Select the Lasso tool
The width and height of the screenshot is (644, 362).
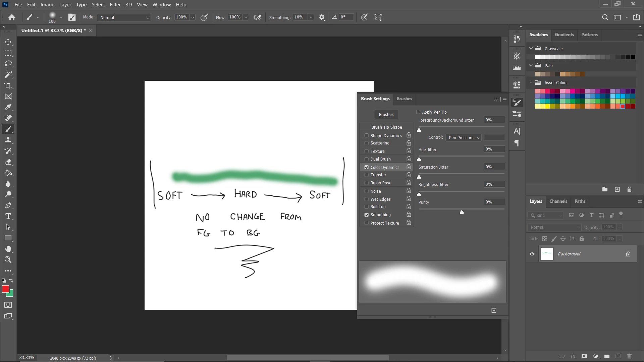8,64
